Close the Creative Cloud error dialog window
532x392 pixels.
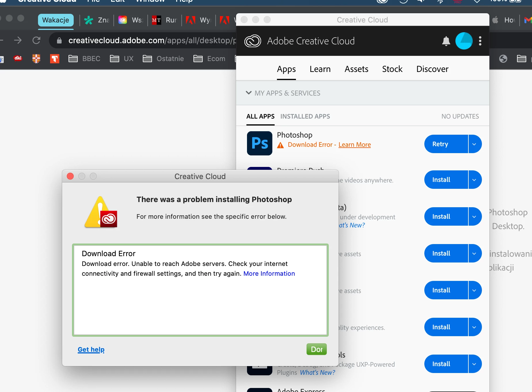point(70,176)
